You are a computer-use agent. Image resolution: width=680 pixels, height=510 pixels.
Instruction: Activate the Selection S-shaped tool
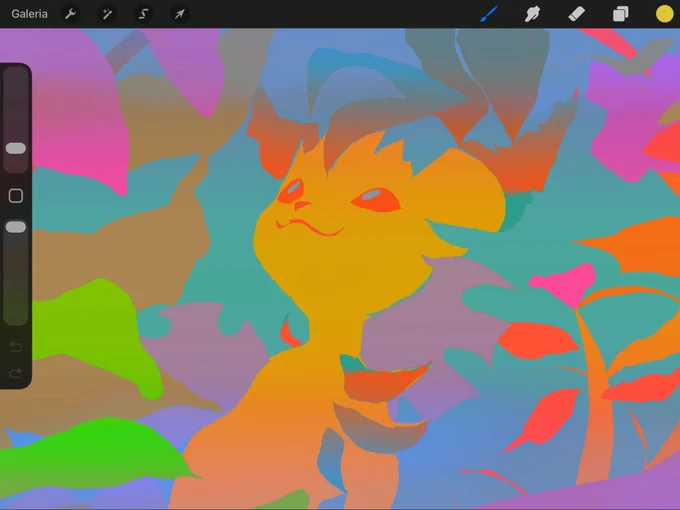point(144,14)
